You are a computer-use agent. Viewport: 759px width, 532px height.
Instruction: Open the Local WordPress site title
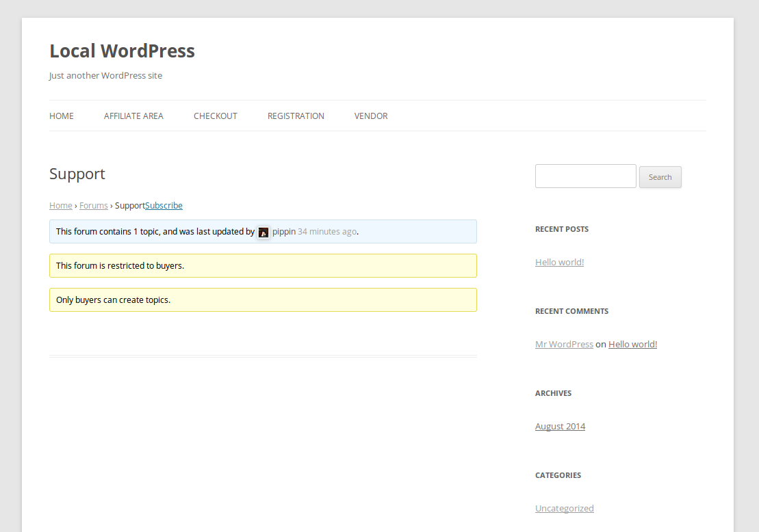[122, 51]
